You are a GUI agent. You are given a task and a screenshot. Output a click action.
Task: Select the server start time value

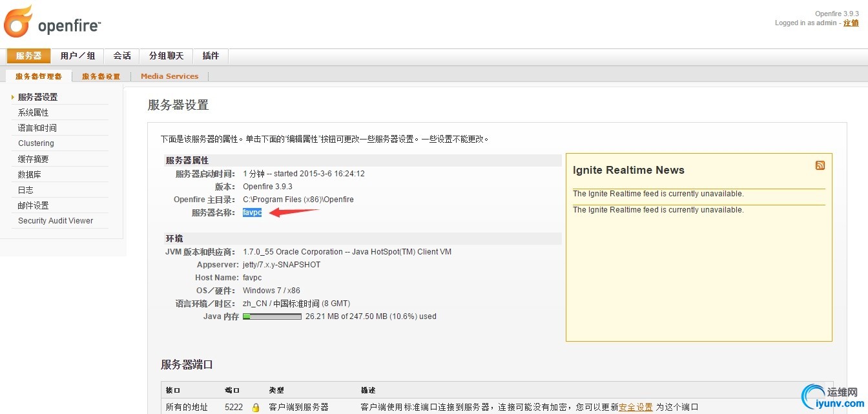[304, 174]
